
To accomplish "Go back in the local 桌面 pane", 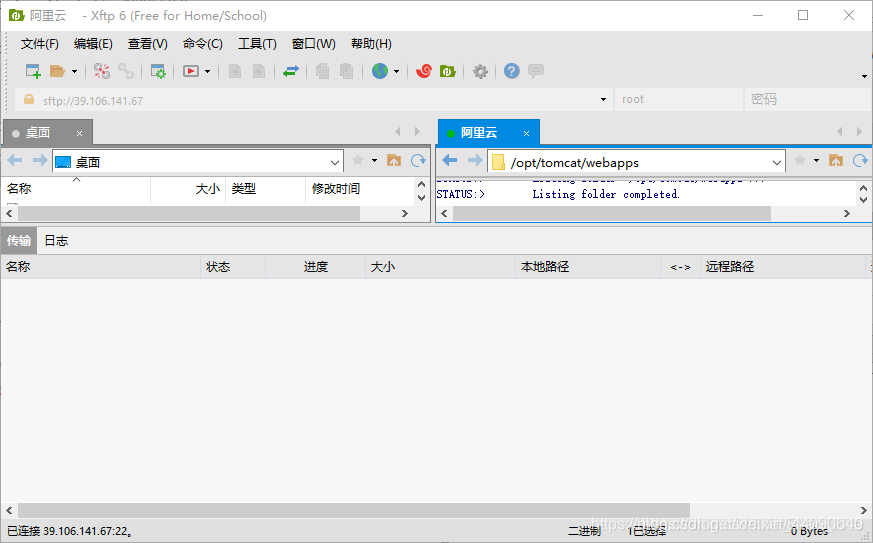I will tap(15, 161).
